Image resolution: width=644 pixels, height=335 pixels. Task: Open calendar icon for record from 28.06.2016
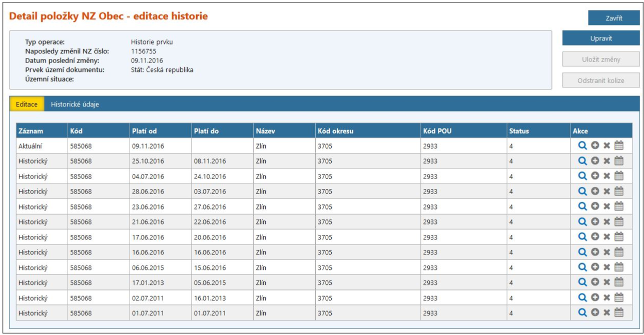619,191
